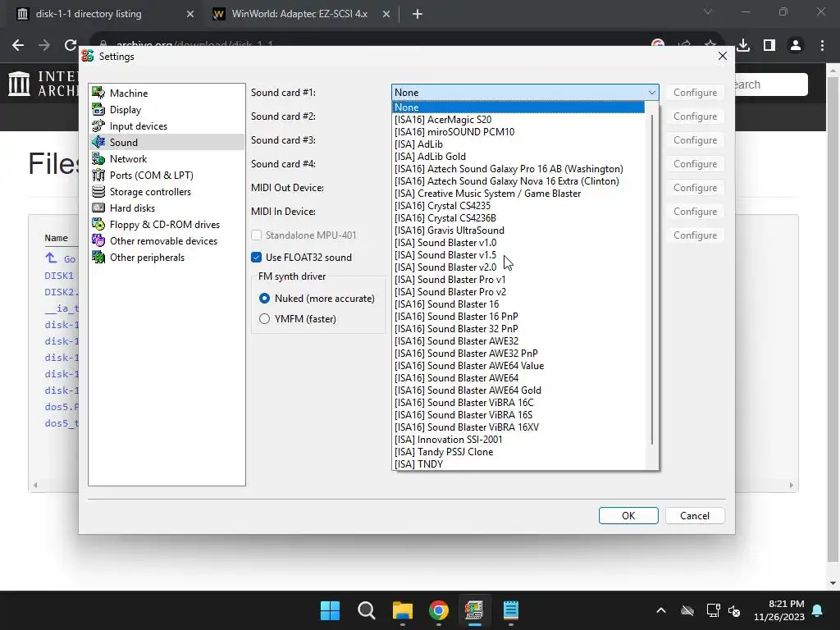Select Other removable devices icon

(98, 240)
